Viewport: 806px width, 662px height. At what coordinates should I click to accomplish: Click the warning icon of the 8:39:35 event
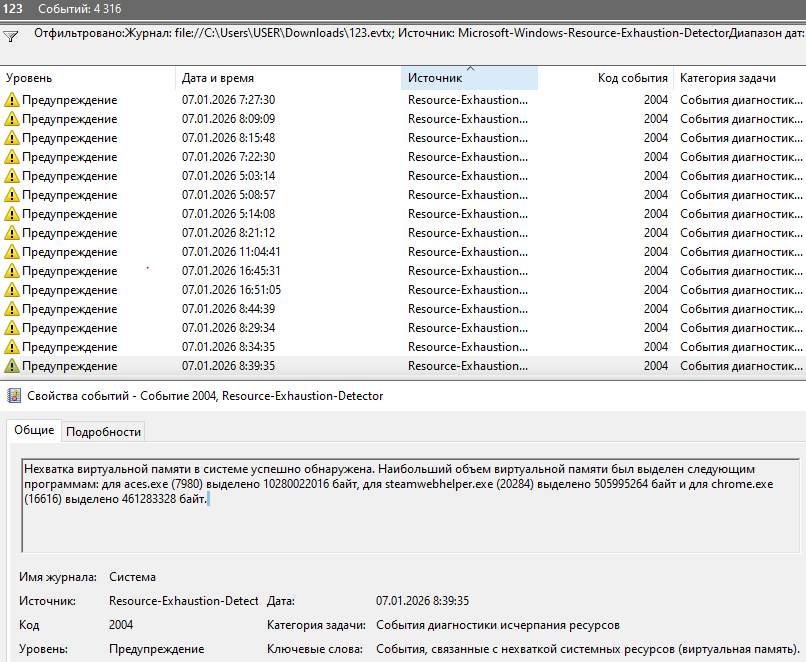[11, 366]
